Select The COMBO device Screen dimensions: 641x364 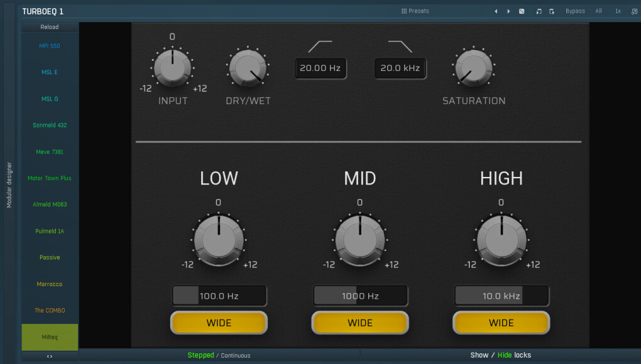(x=50, y=311)
